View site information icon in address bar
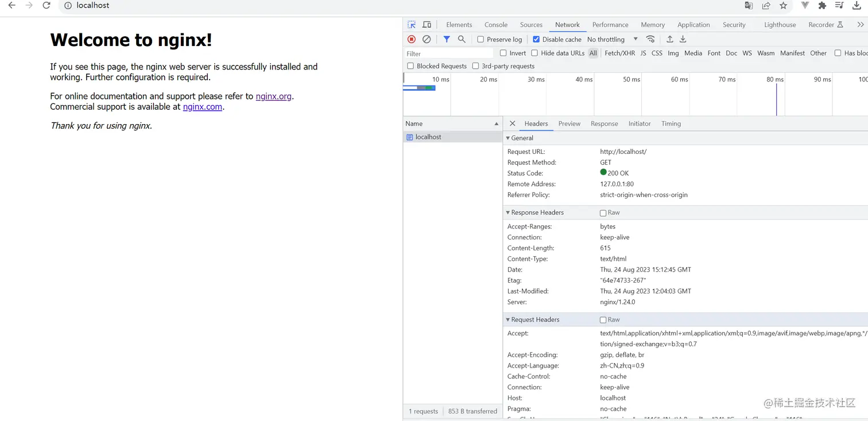This screenshot has width=868, height=421. point(68,6)
